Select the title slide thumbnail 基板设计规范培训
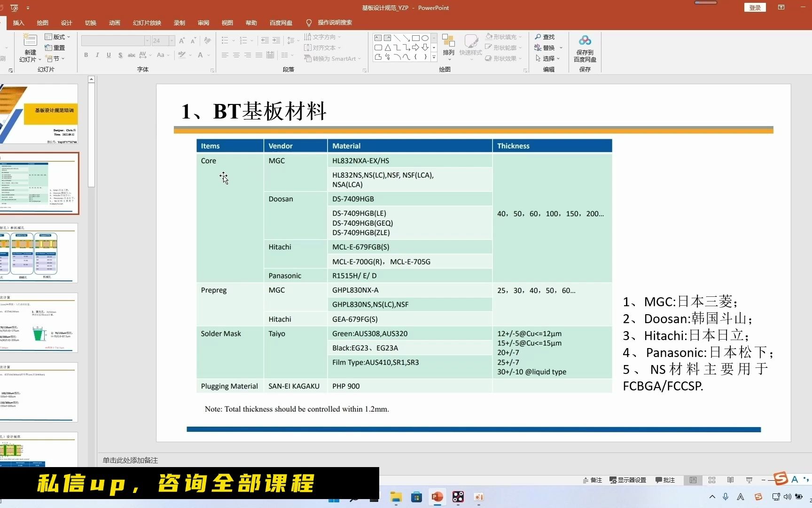The height and width of the screenshot is (508, 812). tap(39, 114)
